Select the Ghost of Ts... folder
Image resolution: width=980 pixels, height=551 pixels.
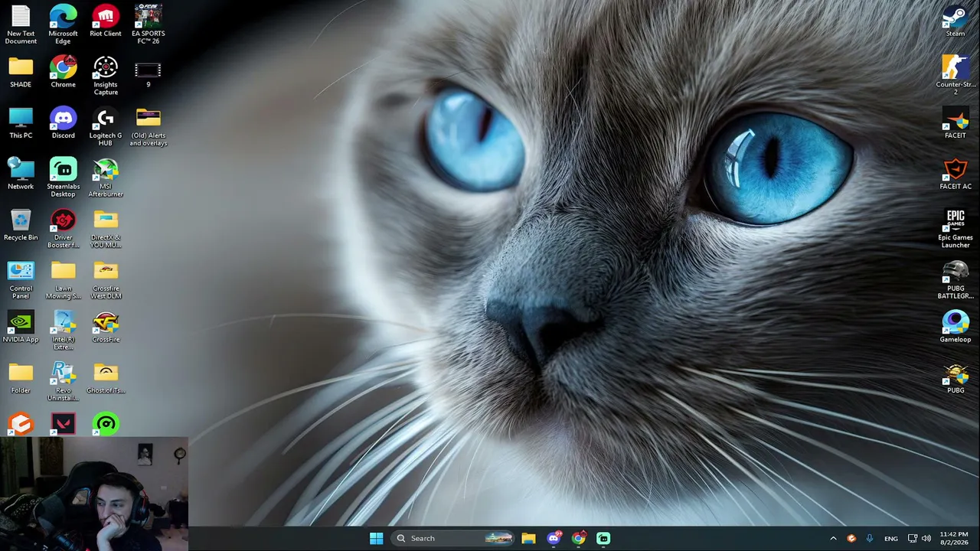click(106, 379)
